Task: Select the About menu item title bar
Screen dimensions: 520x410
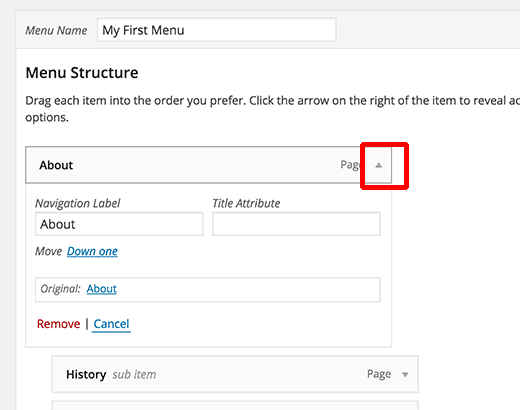Action: 208,165
